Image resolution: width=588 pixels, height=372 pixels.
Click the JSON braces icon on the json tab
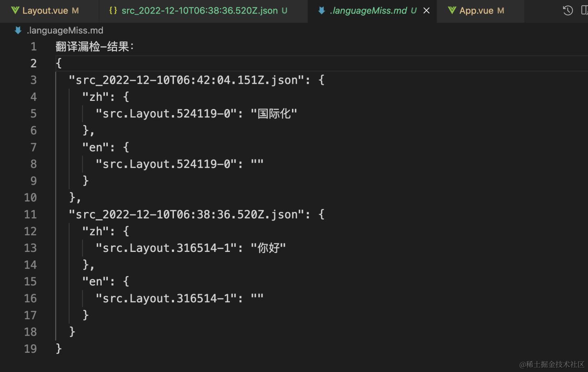pos(112,10)
